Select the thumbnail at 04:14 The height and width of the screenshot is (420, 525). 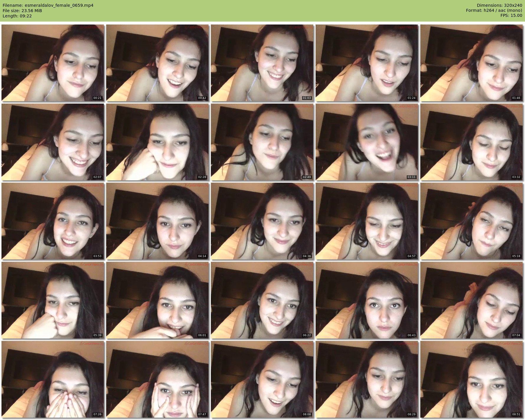click(157, 221)
